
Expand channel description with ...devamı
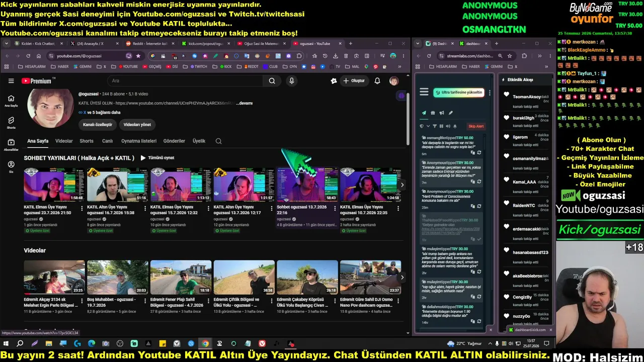click(x=244, y=103)
